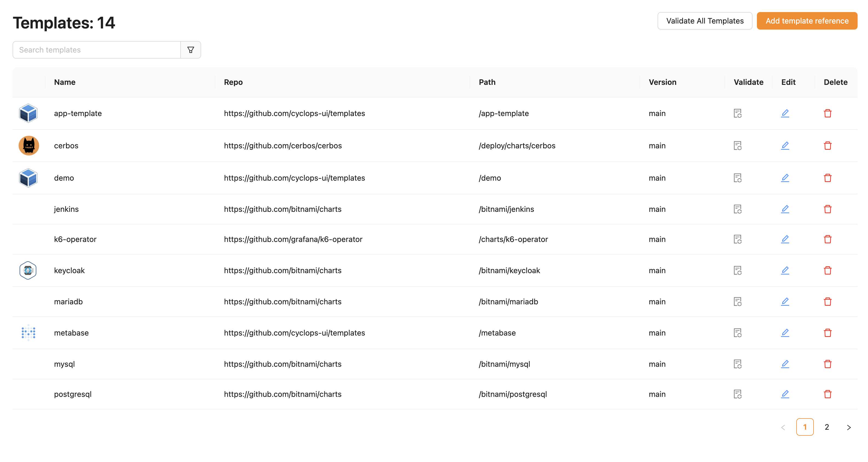Validate the mariadb template
The image size is (868, 462).
click(x=737, y=302)
